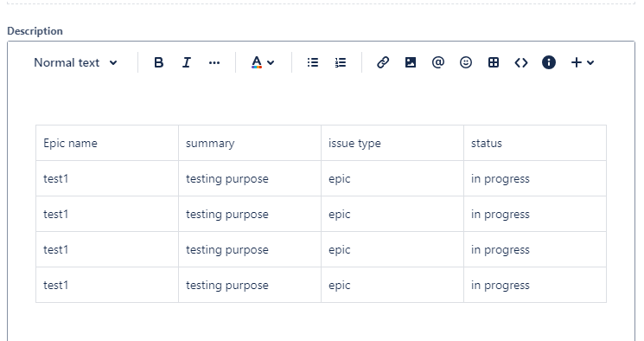Insert an info panel
This screenshot has width=644, height=341.
click(x=549, y=62)
